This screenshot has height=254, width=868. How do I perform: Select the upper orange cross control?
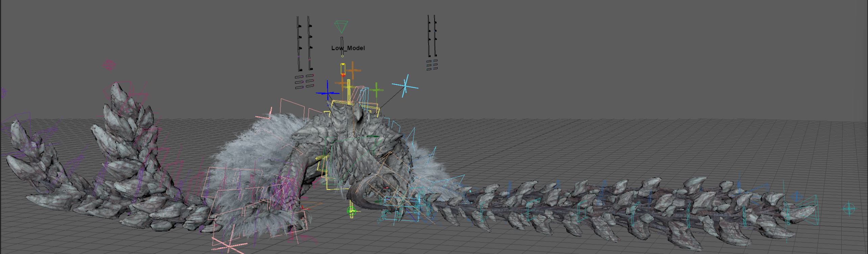click(x=353, y=70)
